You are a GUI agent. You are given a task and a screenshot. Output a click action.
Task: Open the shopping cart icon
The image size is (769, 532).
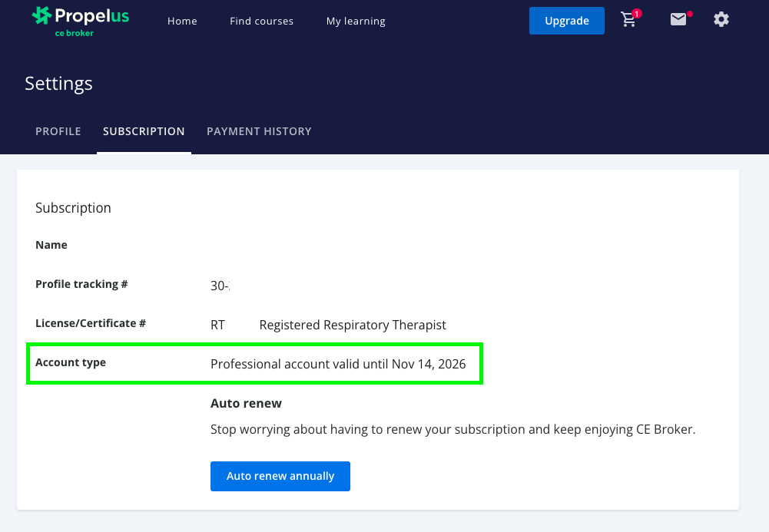click(x=629, y=21)
